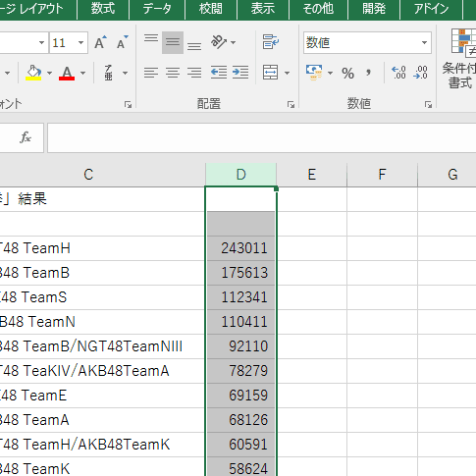Image resolution: width=476 pixels, height=476 pixels.
Task: Click into the formula bar
Action: point(262,137)
